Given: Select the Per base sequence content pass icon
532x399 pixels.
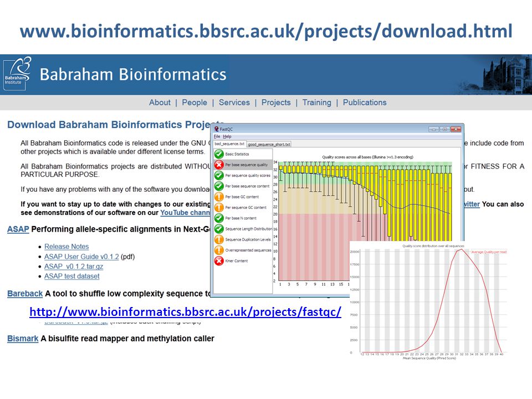Looking at the screenshot, I should point(219,186).
